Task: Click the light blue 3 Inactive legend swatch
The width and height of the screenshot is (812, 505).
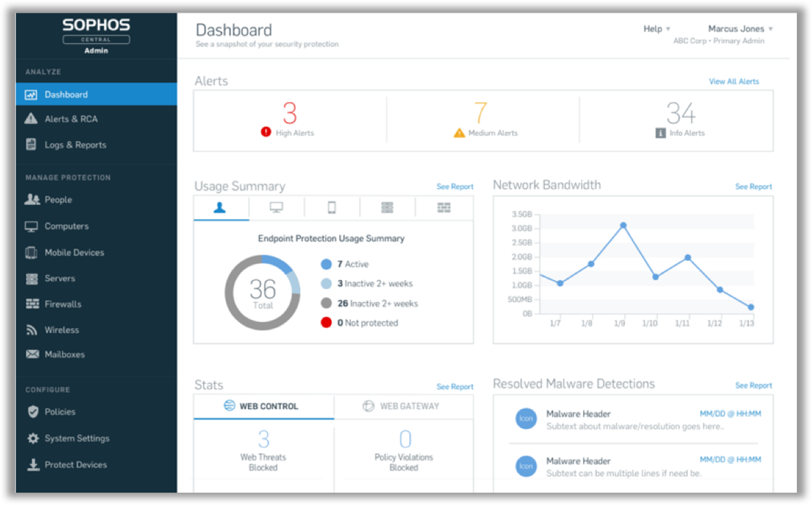Action: [326, 283]
